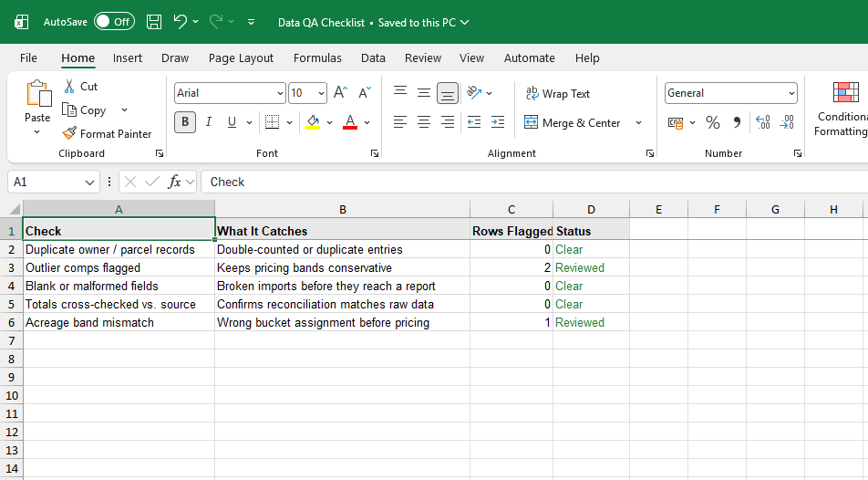Image resolution: width=868 pixels, height=480 pixels.
Task: Open Conditional Formatting
Action: point(842,109)
